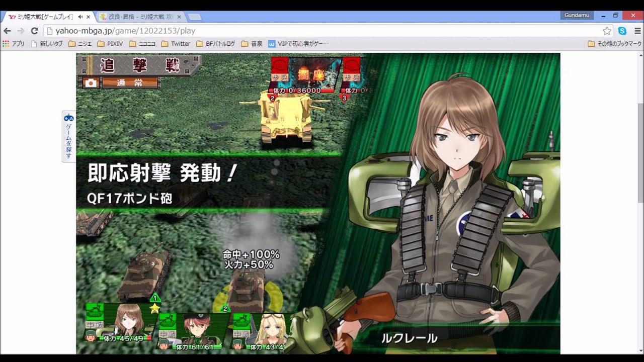Image resolution: width=644 pixels, height=362 pixels.
Task: Open a new tab
Action: (x=194, y=17)
